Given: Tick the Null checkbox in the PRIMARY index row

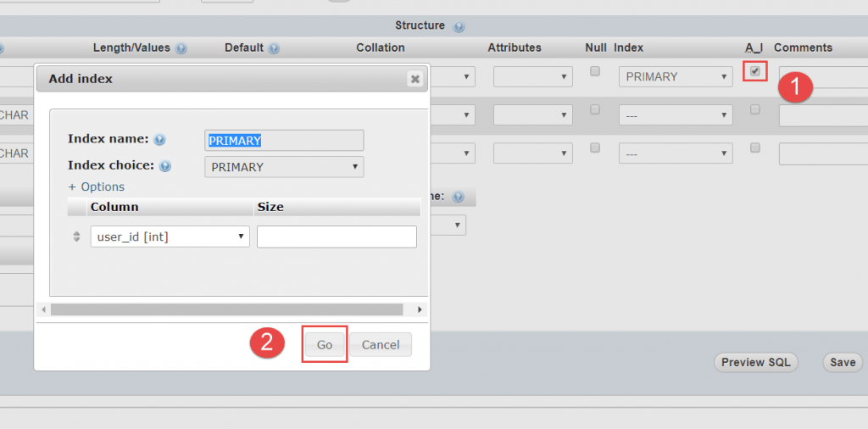Looking at the screenshot, I should coord(595,71).
